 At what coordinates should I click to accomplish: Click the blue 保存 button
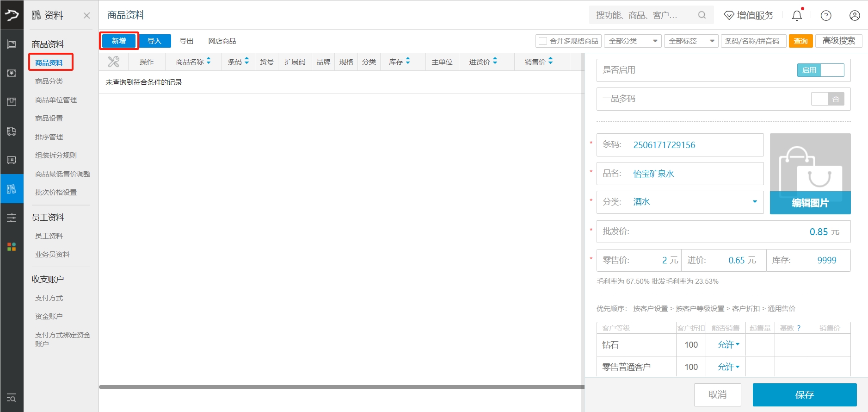pos(804,395)
